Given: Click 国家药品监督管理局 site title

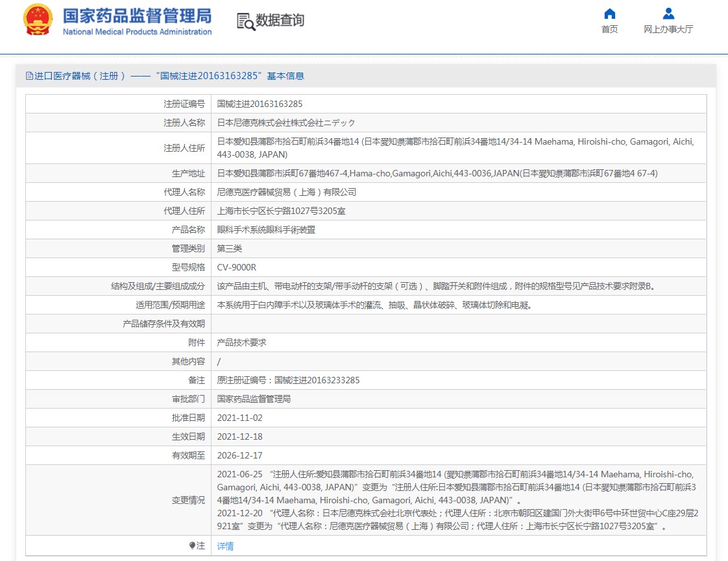Looking at the screenshot, I should tap(137, 16).
